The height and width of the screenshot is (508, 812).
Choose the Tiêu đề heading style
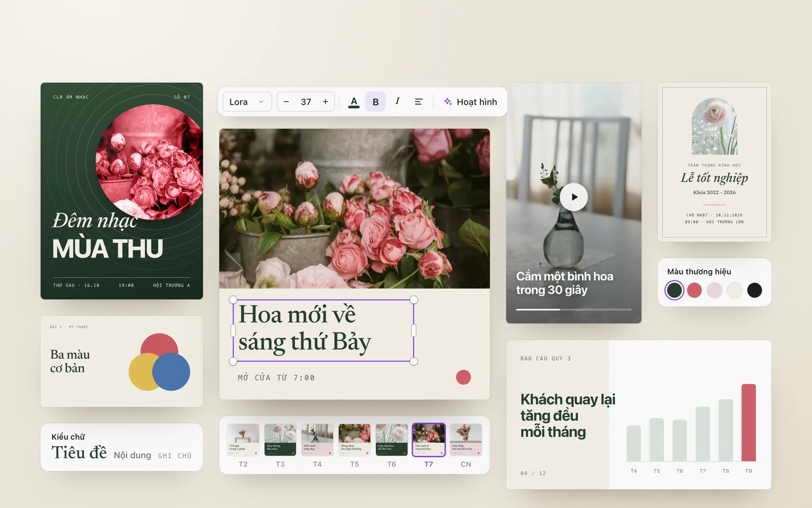click(x=79, y=452)
